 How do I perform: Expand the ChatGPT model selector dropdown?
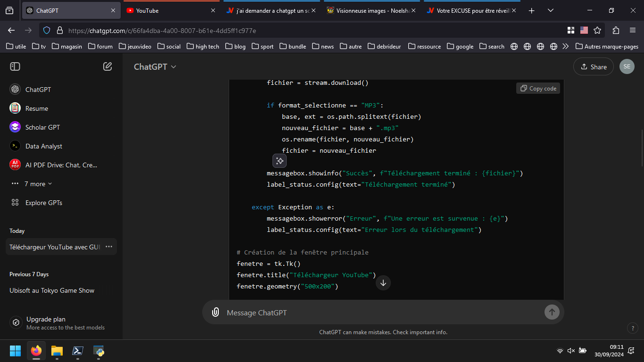coord(155,66)
